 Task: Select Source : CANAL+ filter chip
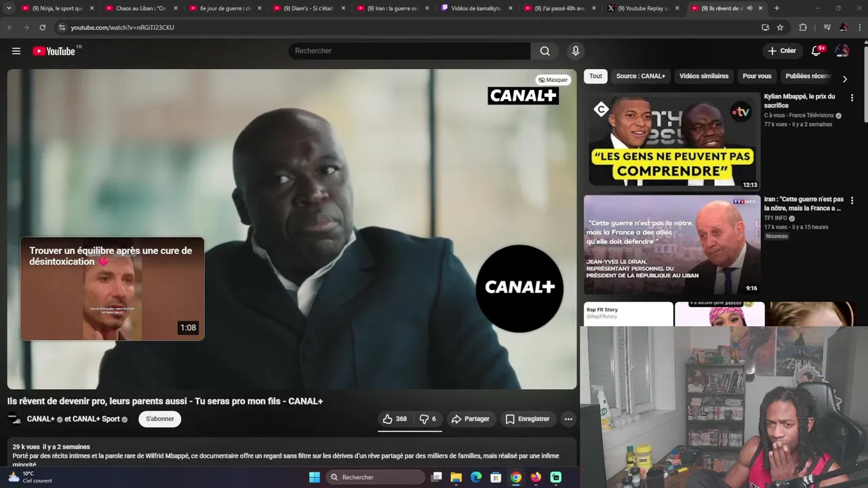pyautogui.click(x=641, y=76)
